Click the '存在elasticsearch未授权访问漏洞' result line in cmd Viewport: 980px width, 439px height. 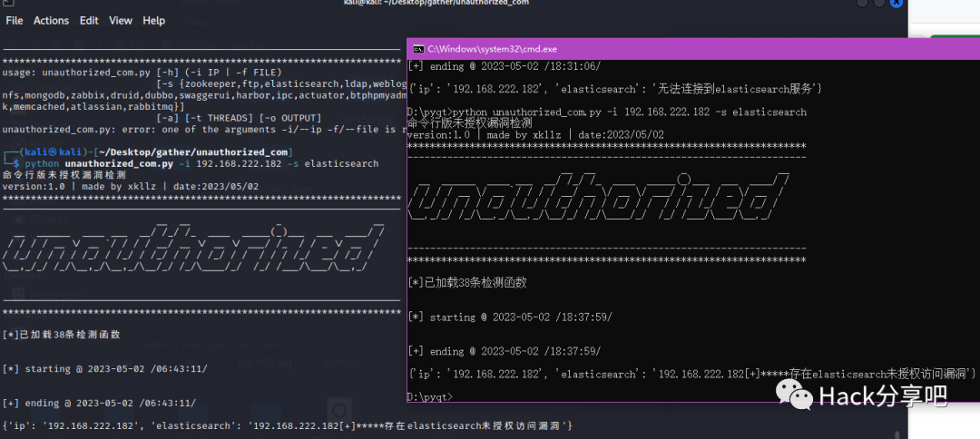pyautogui.click(x=691, y=374)
